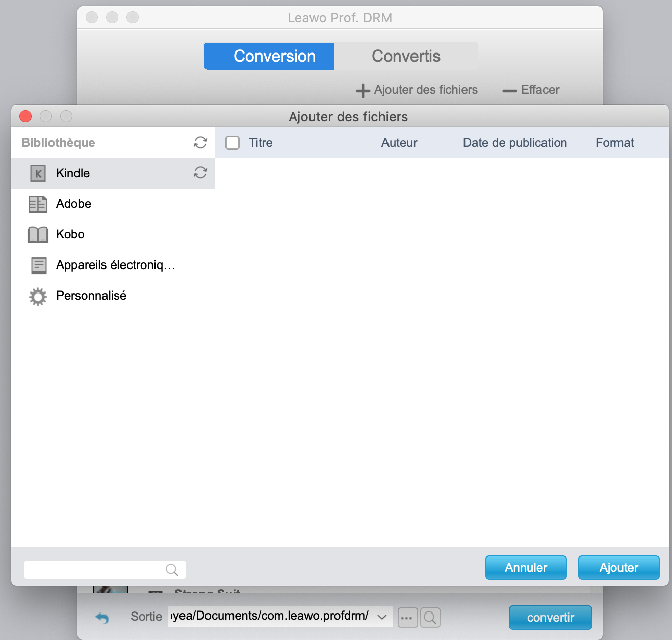This screenshot has width=672, height=640.
Task: Click the search output folder magnifier button
Action: [x=430, y=618]
